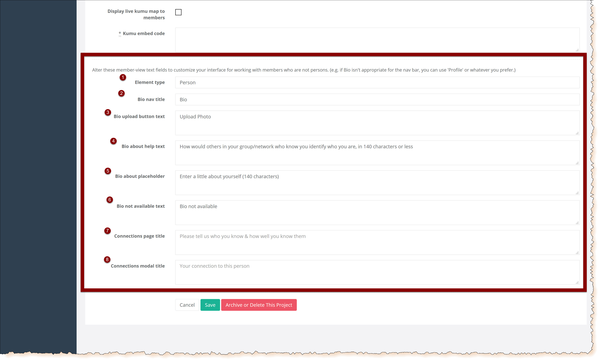Click the red number 5 marker

click(x=108, y=171)
